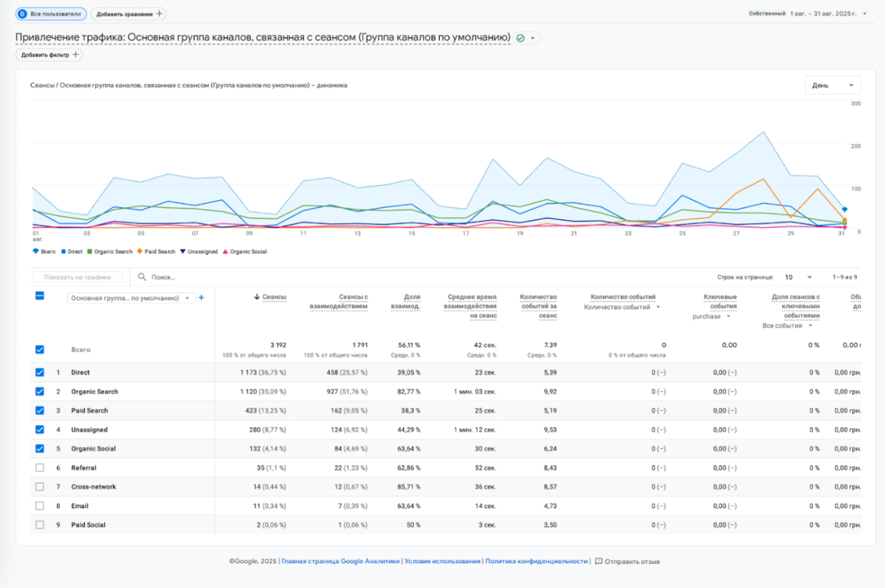Open the Основная группа dimension selector
This screenshot has width=885, height=588.
click(130, 298)
